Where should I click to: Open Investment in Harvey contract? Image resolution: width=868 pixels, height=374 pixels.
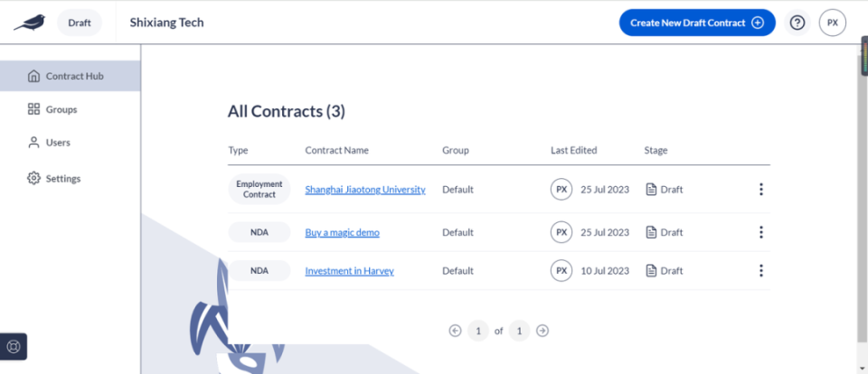tap(349, 270)
